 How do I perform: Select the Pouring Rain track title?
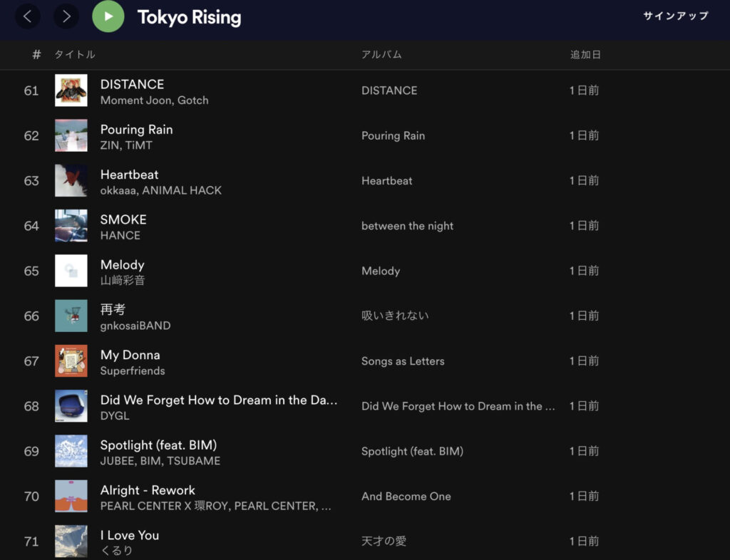pos(136,129)
